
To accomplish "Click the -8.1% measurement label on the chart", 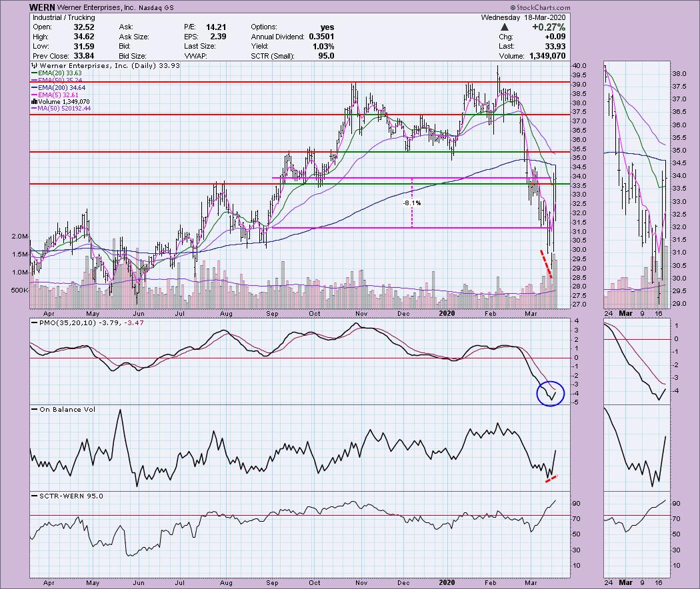I will (x=411, y=203).
